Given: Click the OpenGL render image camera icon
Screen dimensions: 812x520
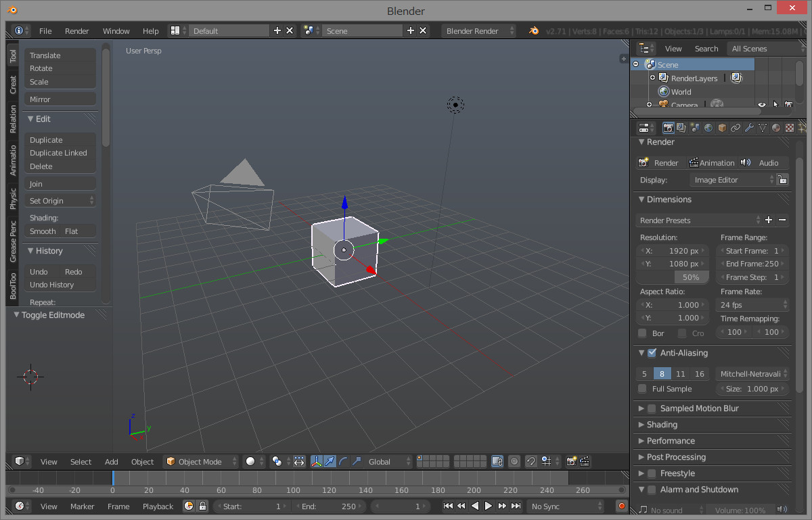Looking at the screenshot, I should tap(572, 461).
